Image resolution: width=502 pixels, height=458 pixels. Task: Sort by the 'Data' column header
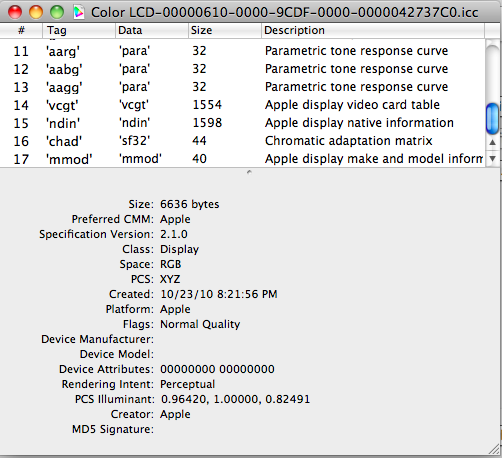(x=152, y=30)
